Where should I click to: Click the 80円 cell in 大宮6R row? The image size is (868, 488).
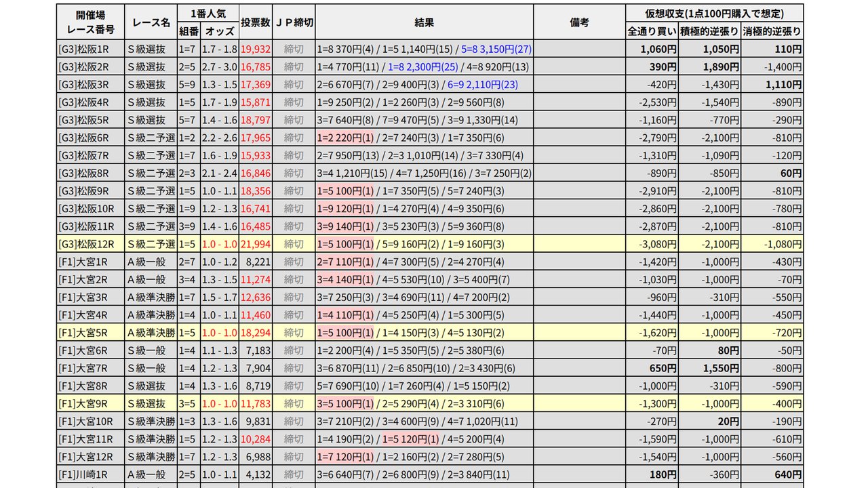point(710,350)
